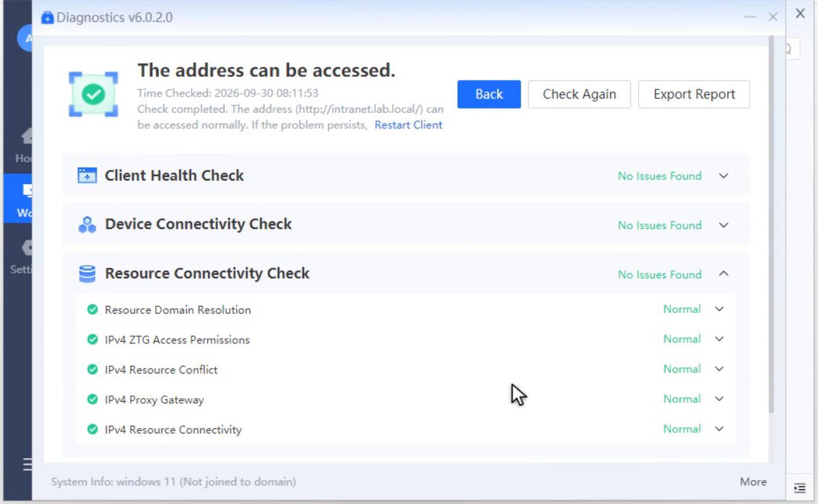Click green check beside IPv4 Proxy Gateway
The width and height of the screenshot is (818, 504).
click(x=92, y=400)
